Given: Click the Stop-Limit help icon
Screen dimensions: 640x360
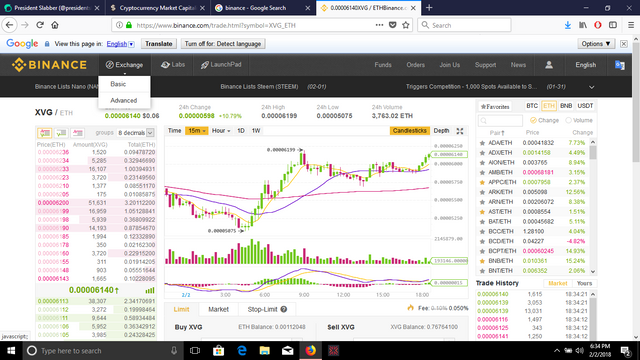Looking at the screenshot, I should point(284,309).
